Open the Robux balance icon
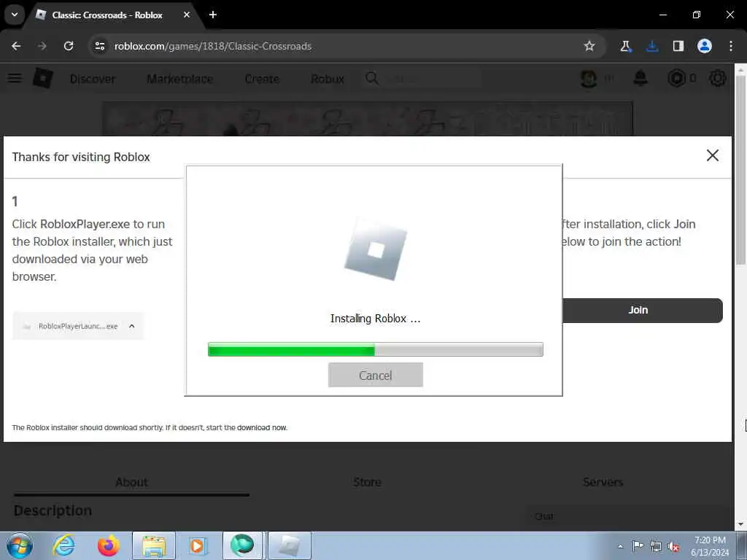 coord(676,78)
